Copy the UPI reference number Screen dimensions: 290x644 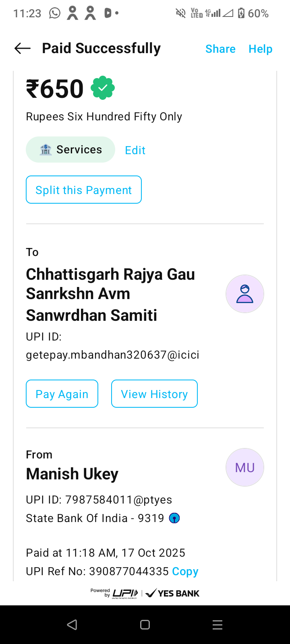(185, 572)
